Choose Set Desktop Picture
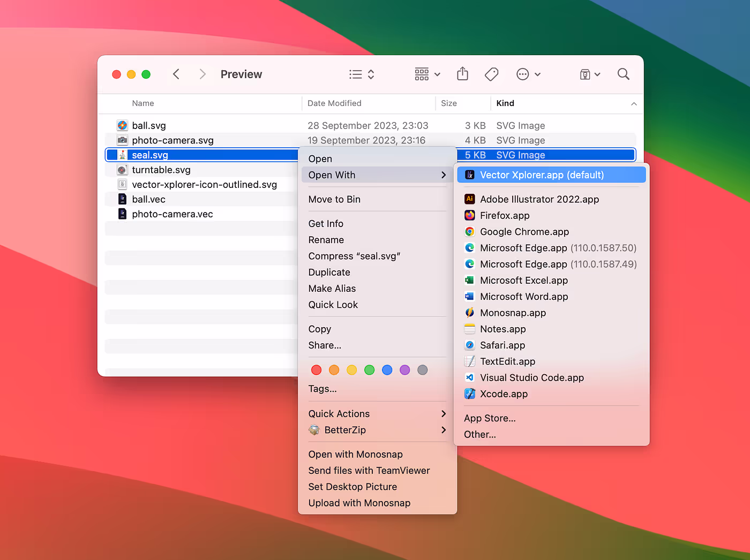 pos(377,487)
